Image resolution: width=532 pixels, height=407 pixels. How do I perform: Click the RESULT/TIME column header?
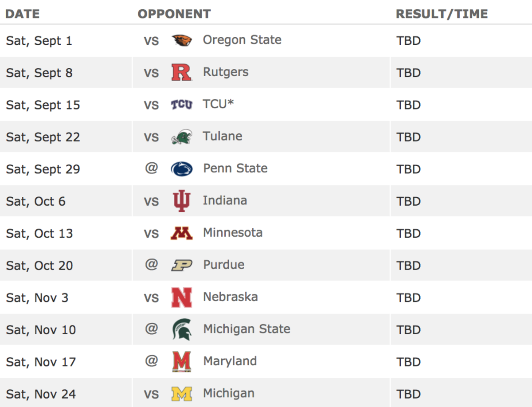(x=442, y=14)
